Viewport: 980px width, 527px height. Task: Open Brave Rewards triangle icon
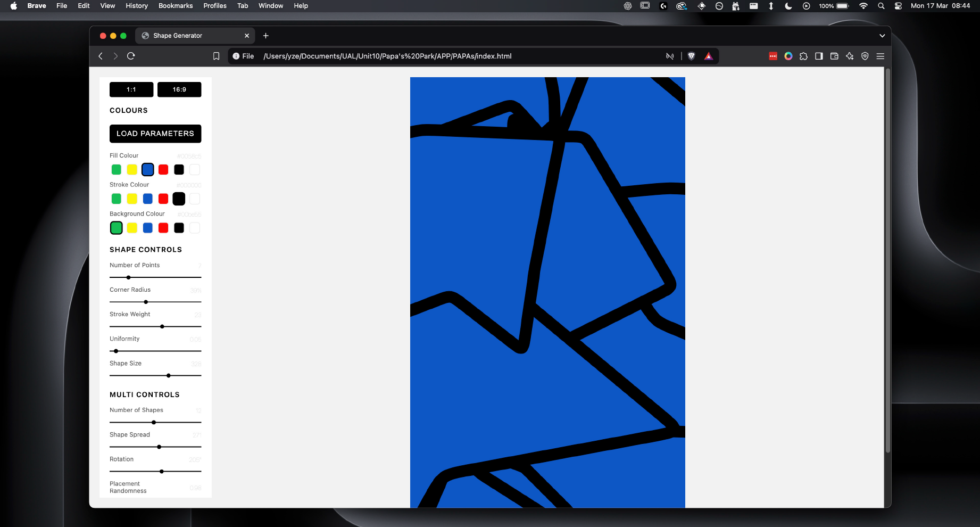(709, 56)
